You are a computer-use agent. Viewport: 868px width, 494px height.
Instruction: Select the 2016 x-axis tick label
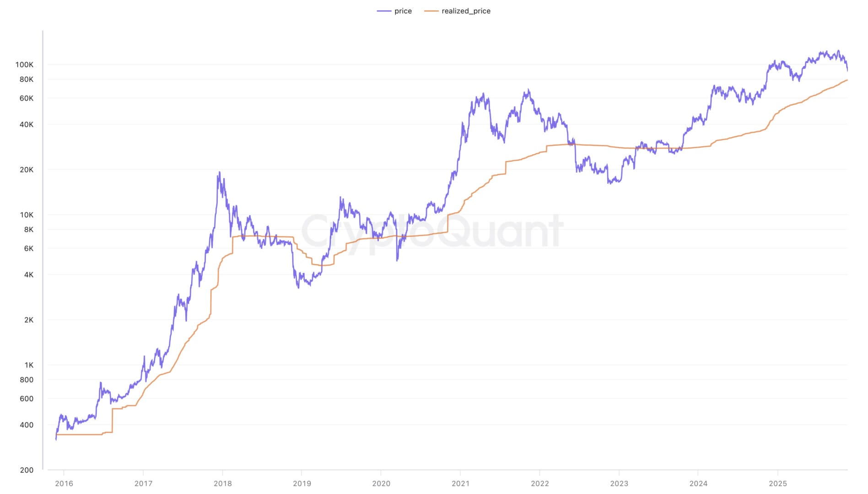click(64, 483)
